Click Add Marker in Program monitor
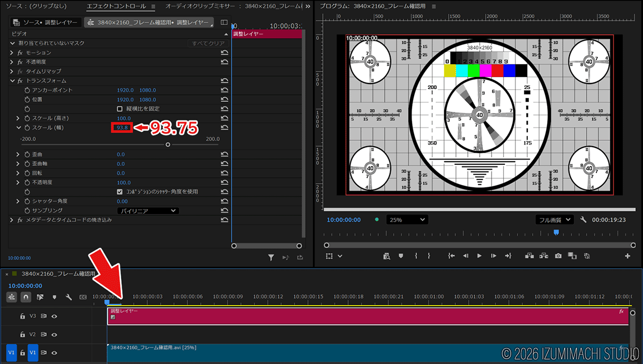This screenshot has width=643, height=364. [x=400, y=256]
